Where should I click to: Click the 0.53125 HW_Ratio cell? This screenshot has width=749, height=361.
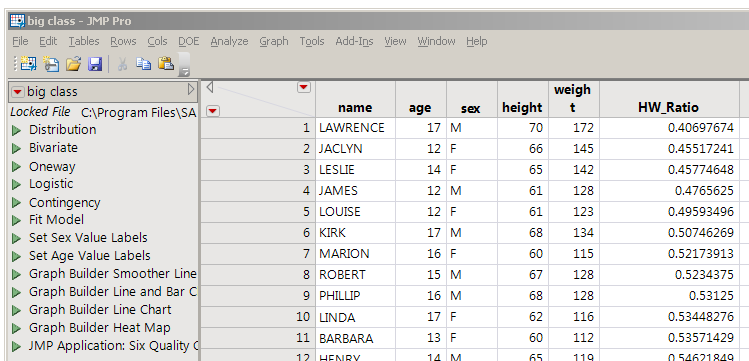pos(669,296)
